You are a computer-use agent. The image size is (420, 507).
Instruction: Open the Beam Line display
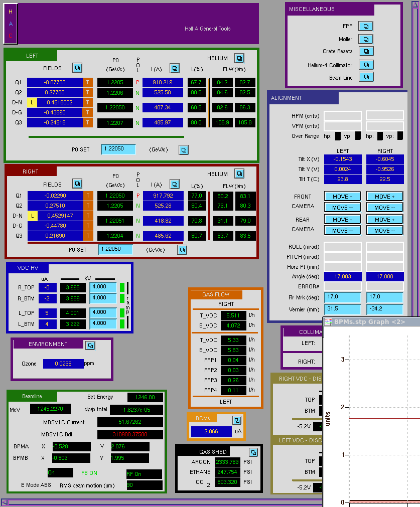pyautogui.click(x=366, y=77)
